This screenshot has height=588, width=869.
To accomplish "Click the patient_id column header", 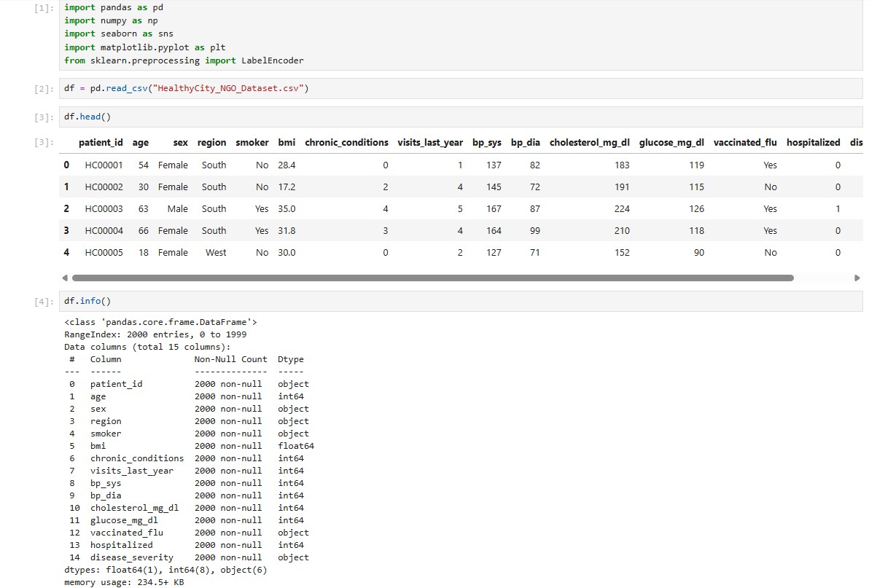I will tap(101, 142).
